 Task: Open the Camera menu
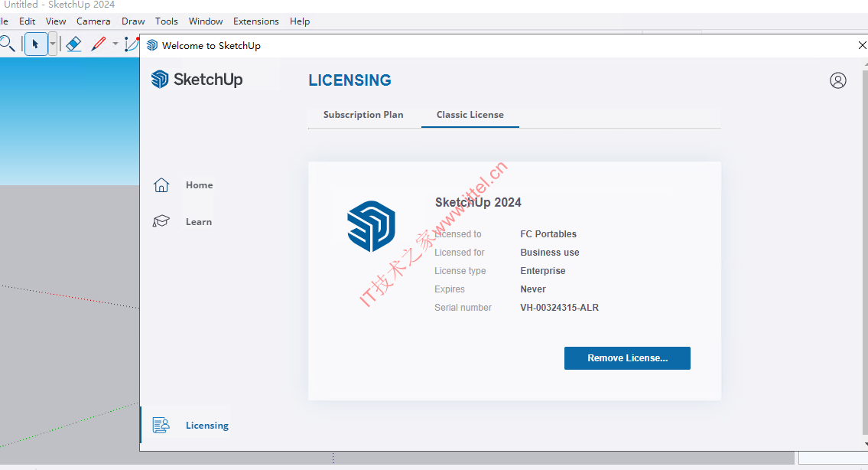click(x=93, y=21)
